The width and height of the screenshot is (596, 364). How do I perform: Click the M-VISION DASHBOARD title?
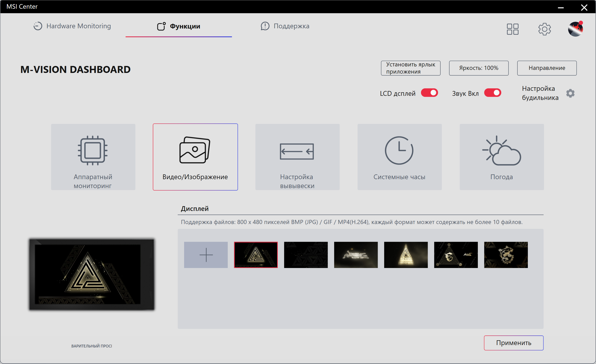[x=76, y=70]
